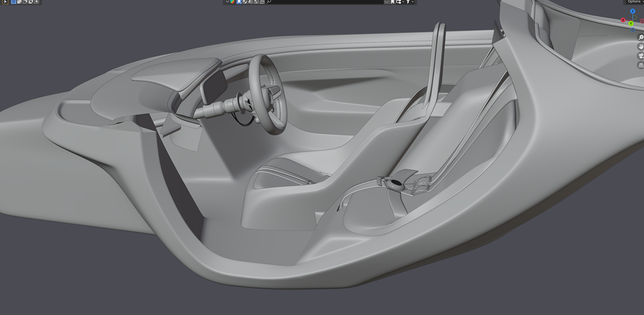Click the green Y axis on the navigation gizmo

point(631,23)
